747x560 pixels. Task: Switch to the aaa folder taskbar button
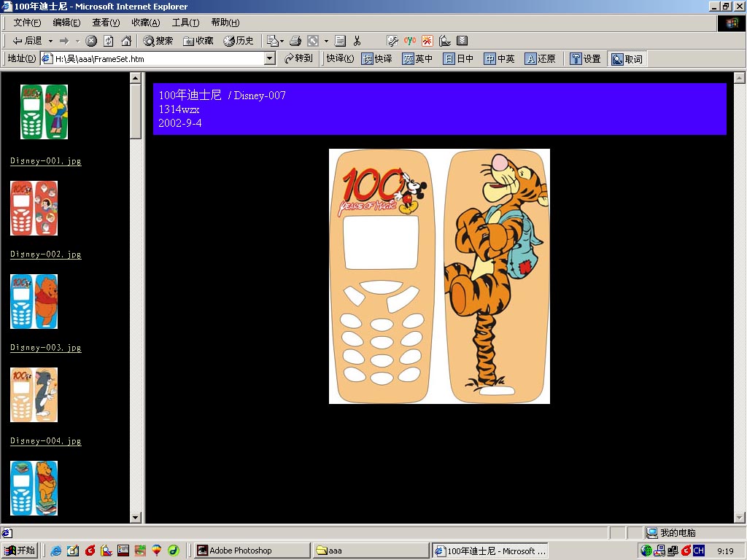point(371,551)
